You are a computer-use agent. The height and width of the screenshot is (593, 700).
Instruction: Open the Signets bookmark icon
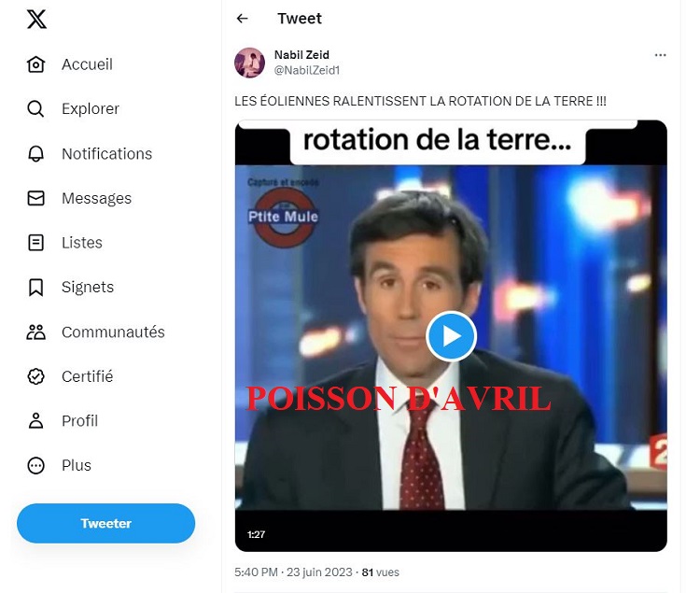coord(35,287)
